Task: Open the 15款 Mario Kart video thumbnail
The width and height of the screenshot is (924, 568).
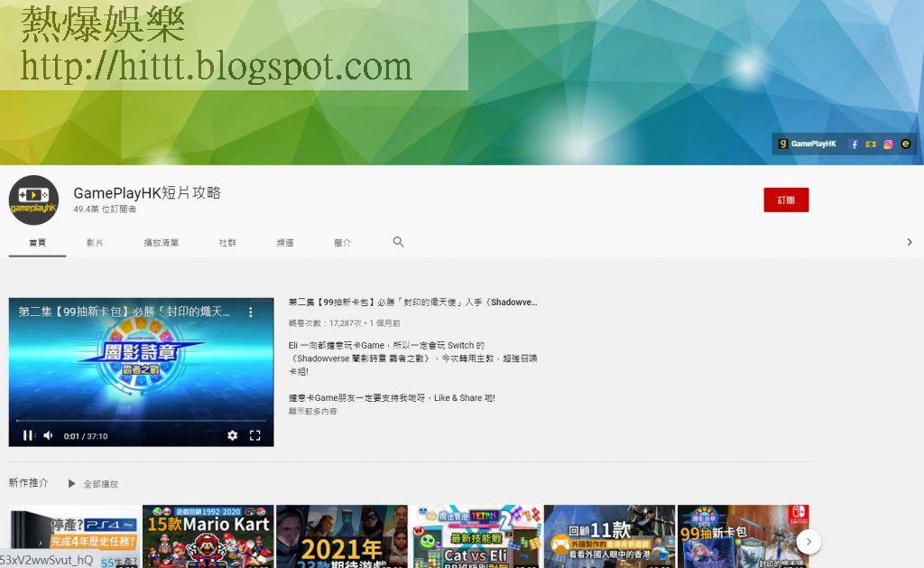Action: (x=208, y=536)
